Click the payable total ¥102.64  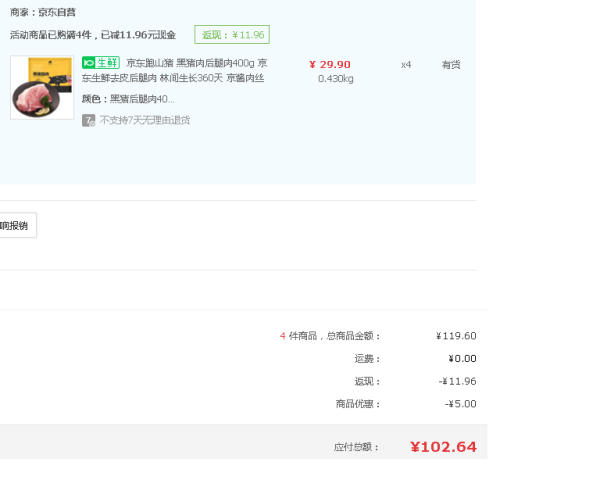pyautogui.click(x=443, y=447)
